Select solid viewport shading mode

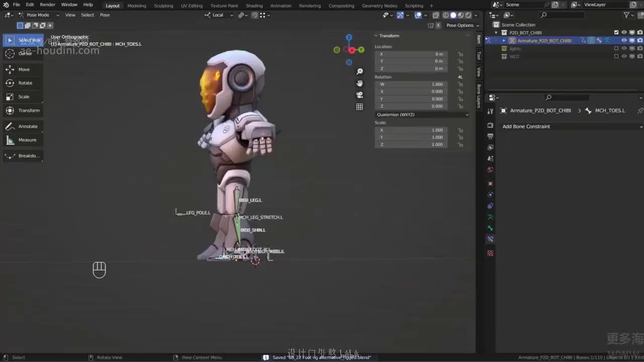point(453,15)
